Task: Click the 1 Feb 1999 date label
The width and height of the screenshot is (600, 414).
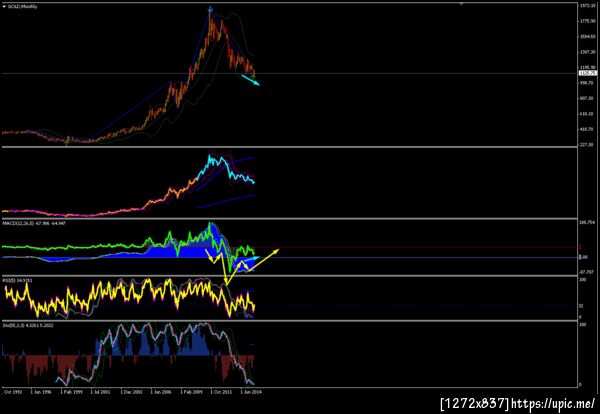Action: 71,392
